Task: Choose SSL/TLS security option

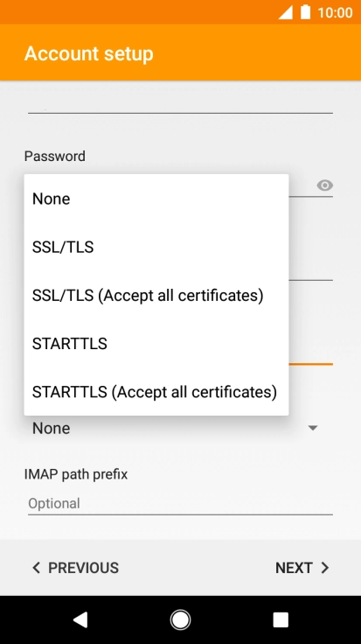Action: pos(156,248)
